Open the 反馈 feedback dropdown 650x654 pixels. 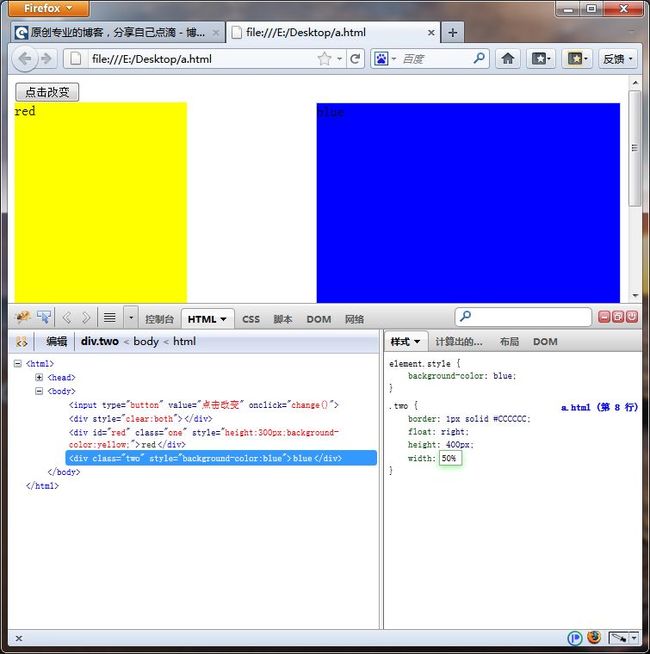tap(618, 59)
